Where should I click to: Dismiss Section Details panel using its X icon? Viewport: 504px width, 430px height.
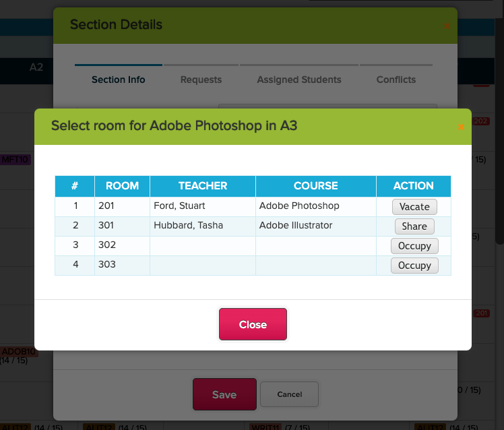(x=447, y=26)
